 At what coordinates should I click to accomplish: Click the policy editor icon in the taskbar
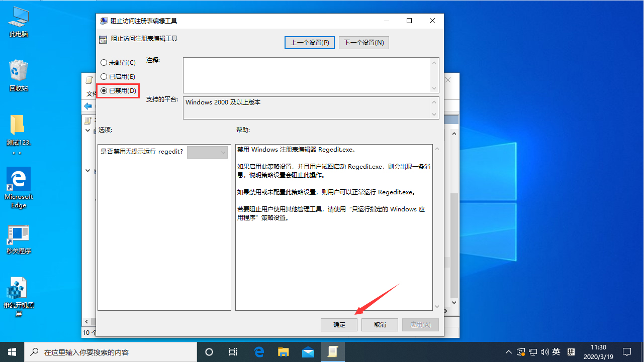(x=333, y=351)
